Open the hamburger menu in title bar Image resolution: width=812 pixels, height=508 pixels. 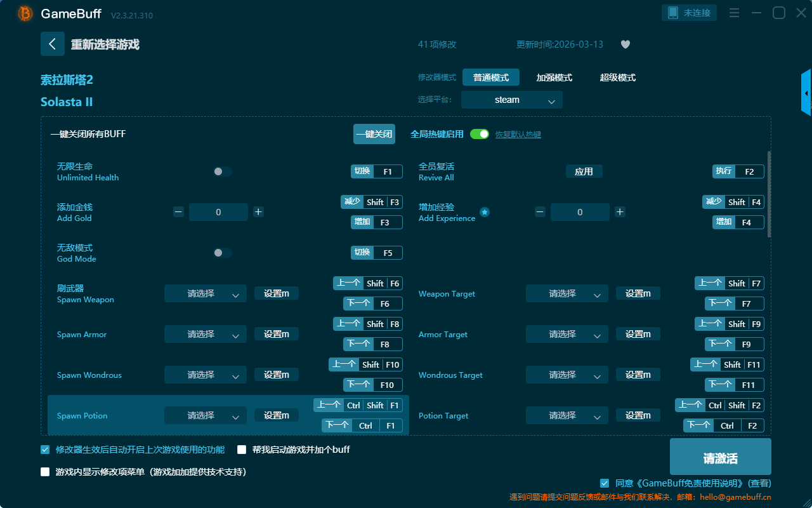click(x=734, y=13)
